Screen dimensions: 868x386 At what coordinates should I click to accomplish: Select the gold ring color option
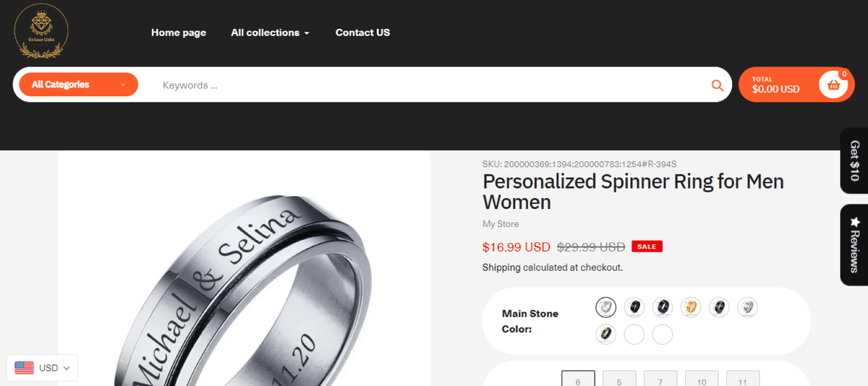691,307
